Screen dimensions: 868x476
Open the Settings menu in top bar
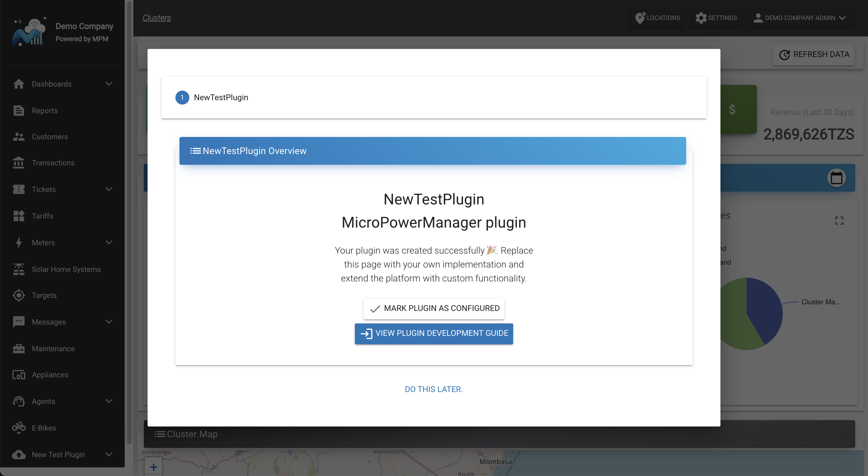[716, 18]
